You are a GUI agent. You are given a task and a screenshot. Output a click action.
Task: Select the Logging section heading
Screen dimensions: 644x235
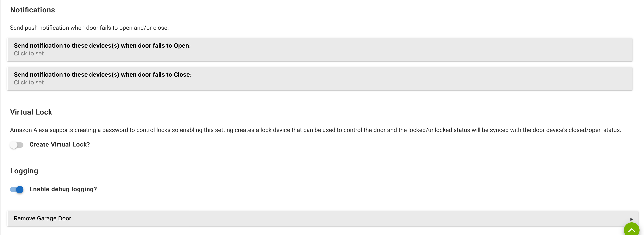(x=24, y=171)
